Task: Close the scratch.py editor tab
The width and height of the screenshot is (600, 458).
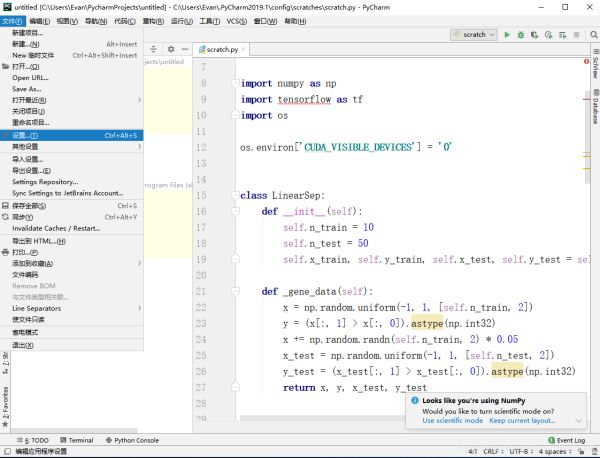Action: pos(242,48)
